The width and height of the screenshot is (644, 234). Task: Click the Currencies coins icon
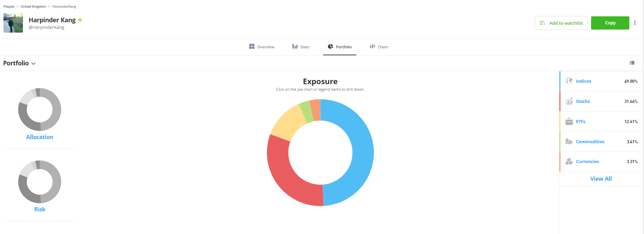click(569, 161)
